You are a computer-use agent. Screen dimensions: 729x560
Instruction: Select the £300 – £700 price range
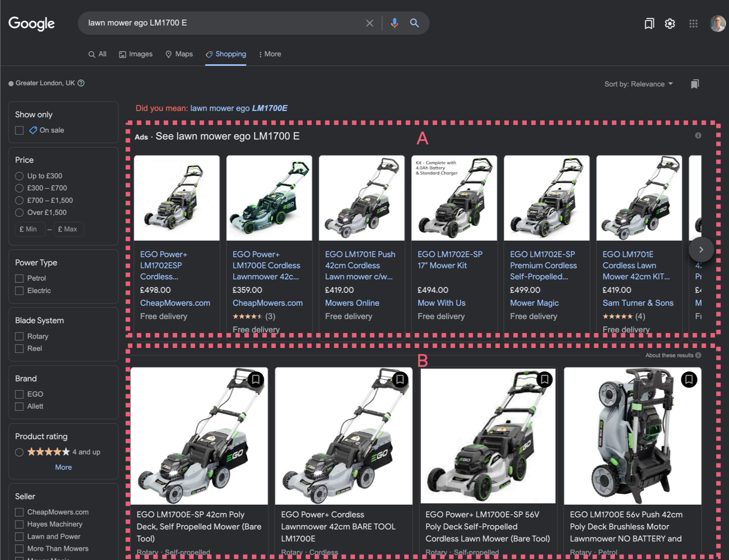pyautogui.click(x=19, y=188)
